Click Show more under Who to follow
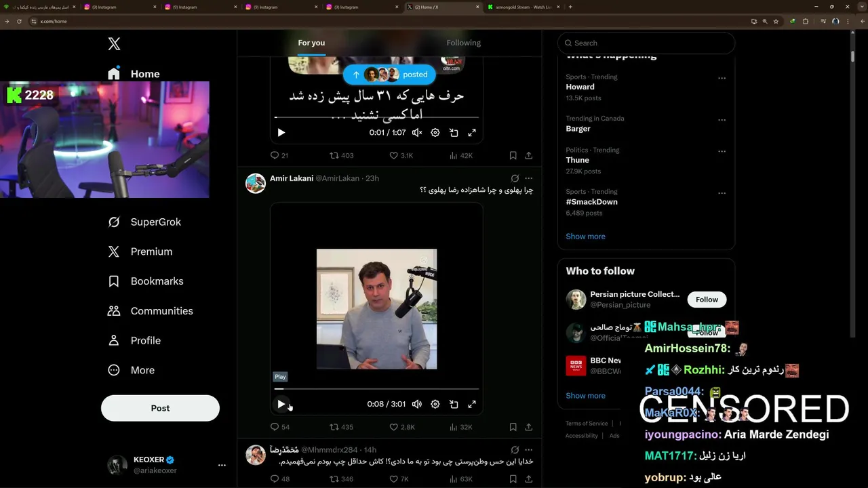868x488 pixels. 585,396
